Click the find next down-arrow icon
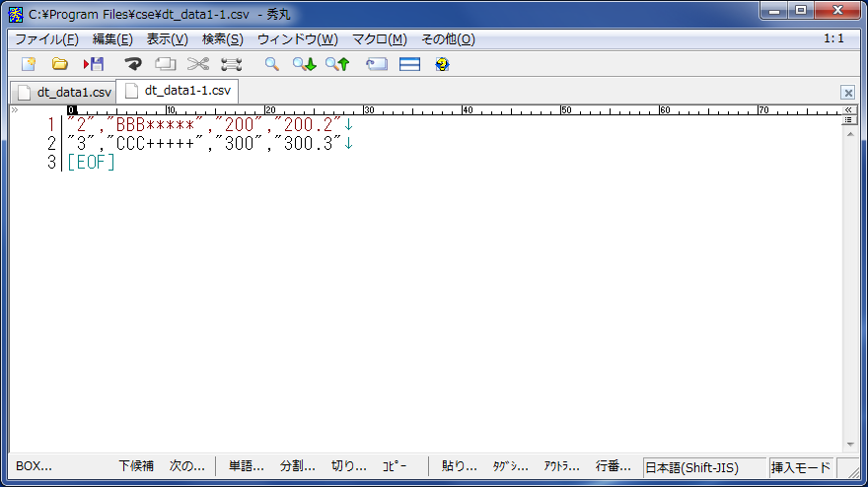868x487 pixels. [x=305, y=64]
